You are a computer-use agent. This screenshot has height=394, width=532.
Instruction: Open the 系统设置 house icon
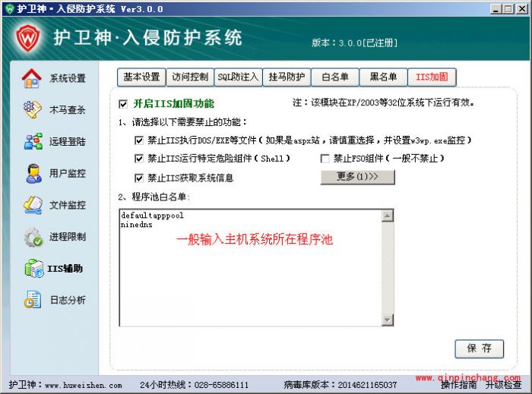[32, 78]
